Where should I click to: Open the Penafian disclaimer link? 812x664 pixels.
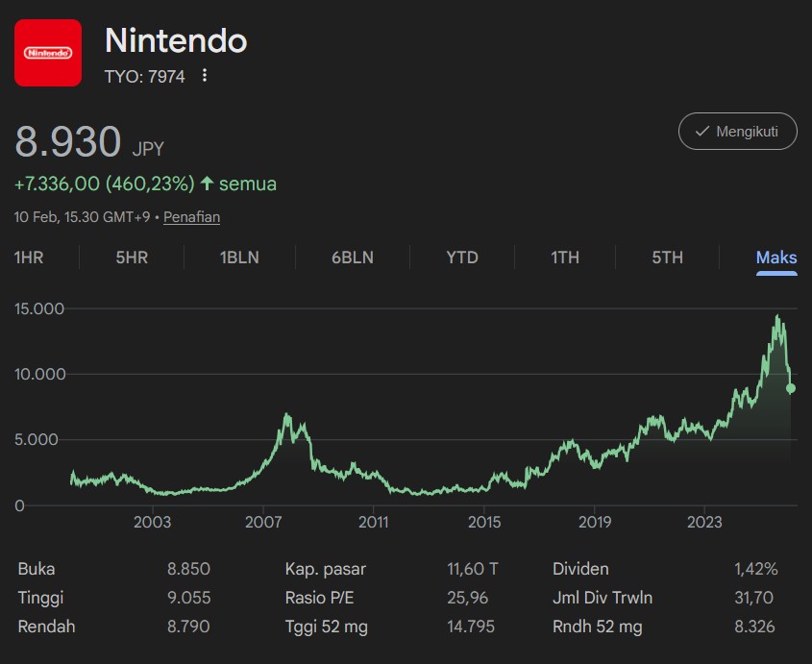[x=191, y=217]
